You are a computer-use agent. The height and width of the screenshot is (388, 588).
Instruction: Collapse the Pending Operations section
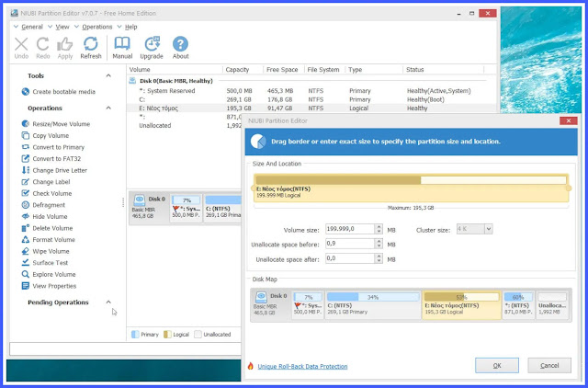coord(108,302)
